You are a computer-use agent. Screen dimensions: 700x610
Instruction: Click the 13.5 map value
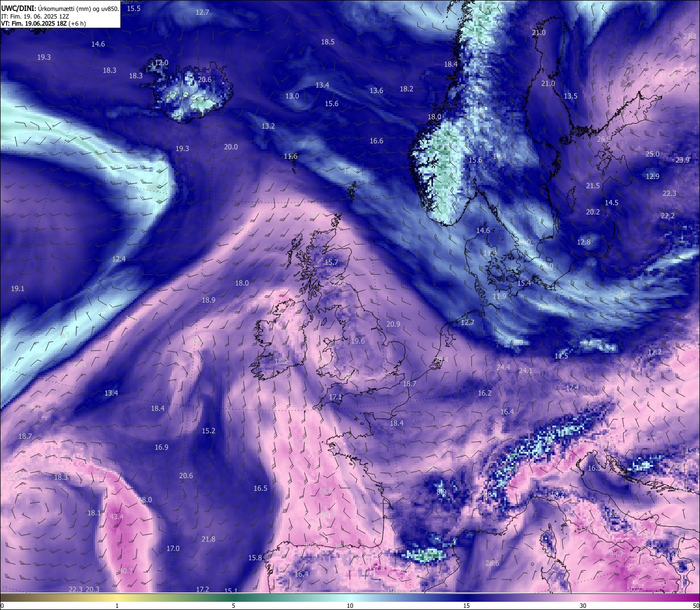click(x=570, y=96)
